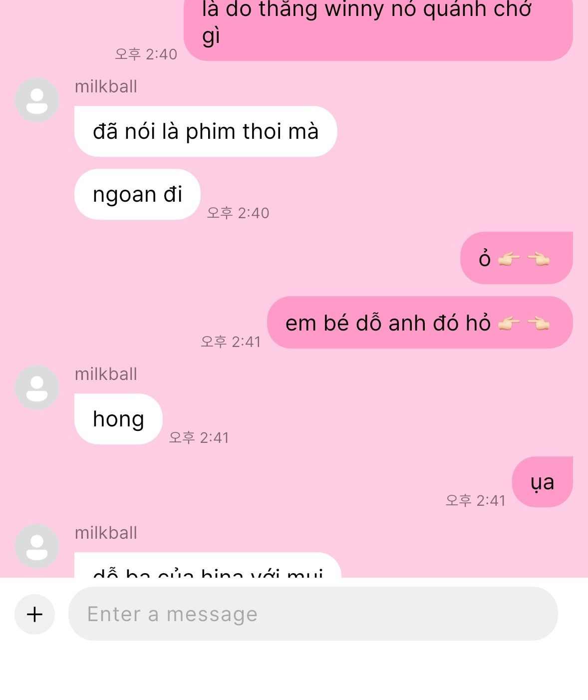The width and height of the screenshot is (588, 700).
Task: Select the 'ngoan đi' message bubble
Action: click(137, 194)
